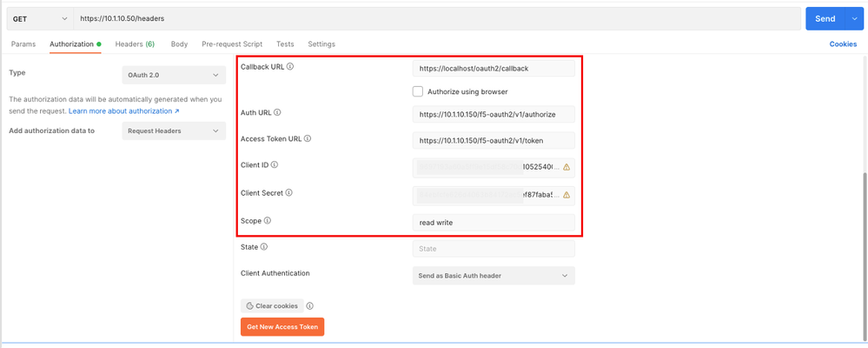Click info icon next to Client Secret
Image resolution: width=868 pixels, height=348 pixels.
(288, 193)
